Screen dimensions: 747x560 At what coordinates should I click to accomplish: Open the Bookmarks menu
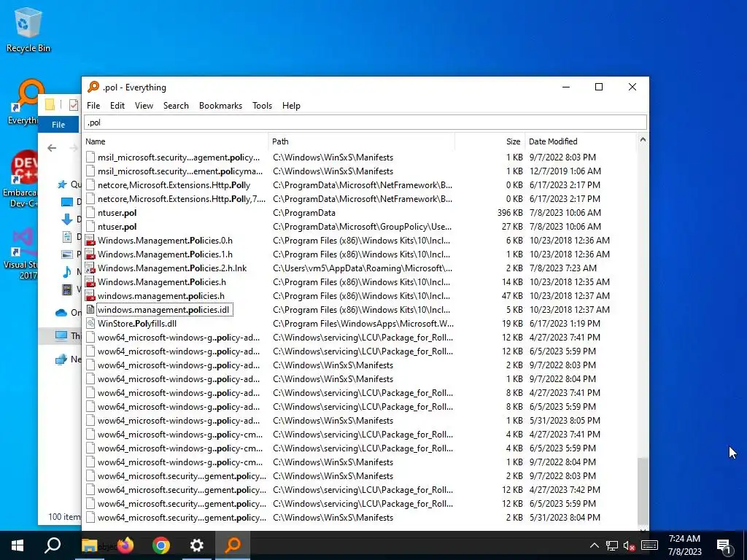[220, 106]
